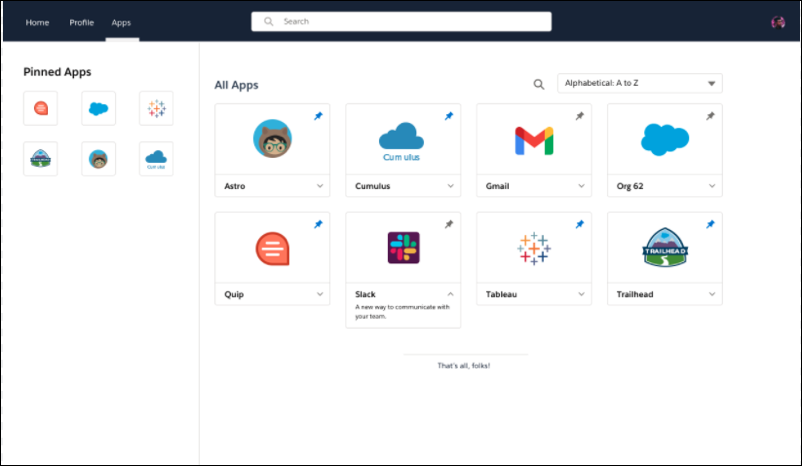Click the "That's all, folks!" text
This screenshot has height=466, width=802.
tap(463, 365)
